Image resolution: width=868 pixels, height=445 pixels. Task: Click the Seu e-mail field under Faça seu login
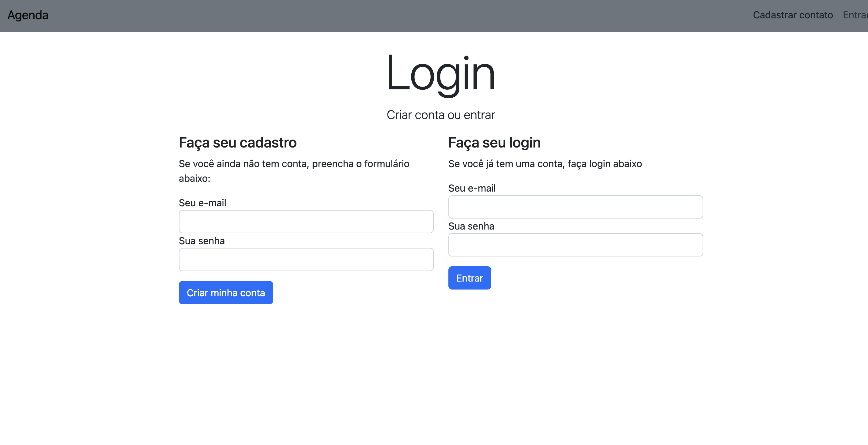click(575, 207)
